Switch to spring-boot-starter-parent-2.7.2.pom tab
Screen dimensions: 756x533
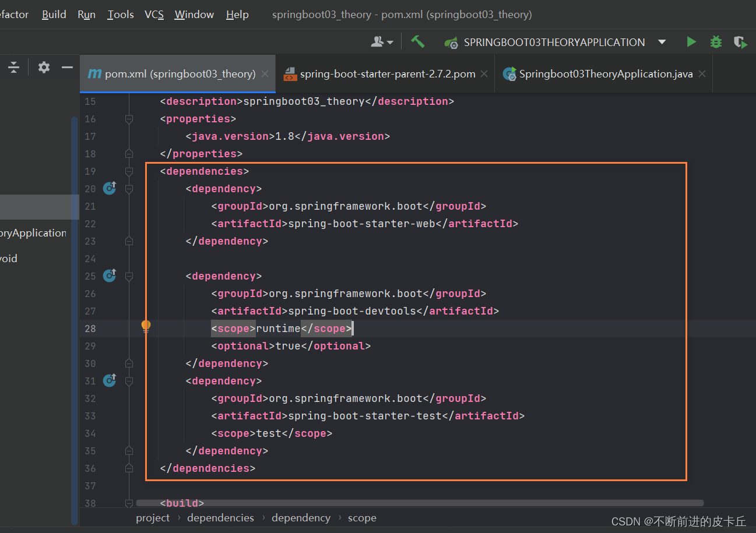point(385,74)
